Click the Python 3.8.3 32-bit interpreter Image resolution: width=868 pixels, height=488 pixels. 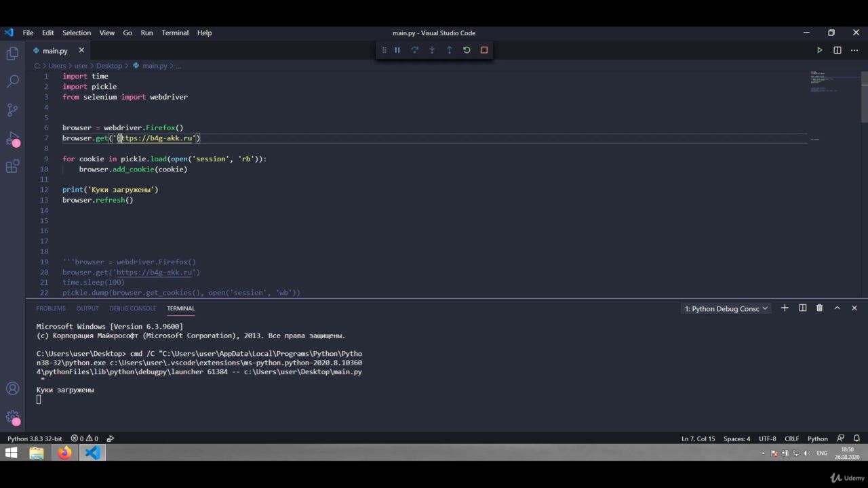pyautogui.click(x=35, y=439)
